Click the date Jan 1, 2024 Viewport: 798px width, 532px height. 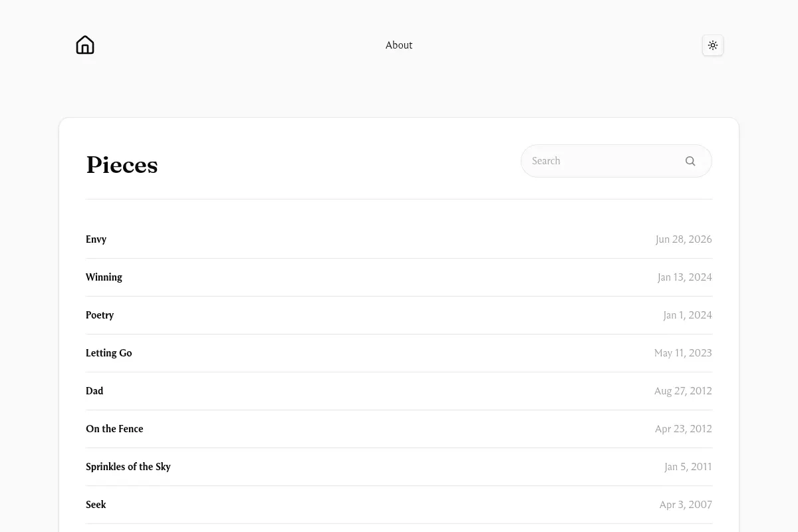click(688, 315)
